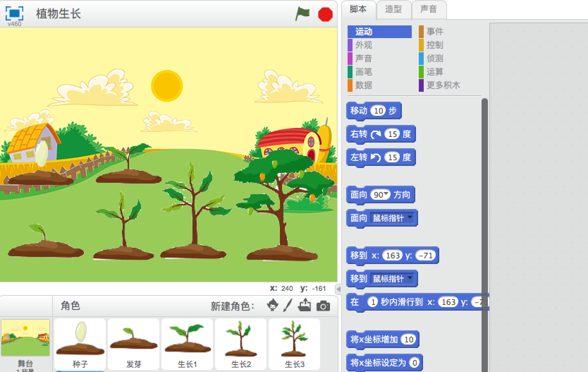Edit seconds value in 滑行到 block
588x372 pixels.
tap(373, 302)
